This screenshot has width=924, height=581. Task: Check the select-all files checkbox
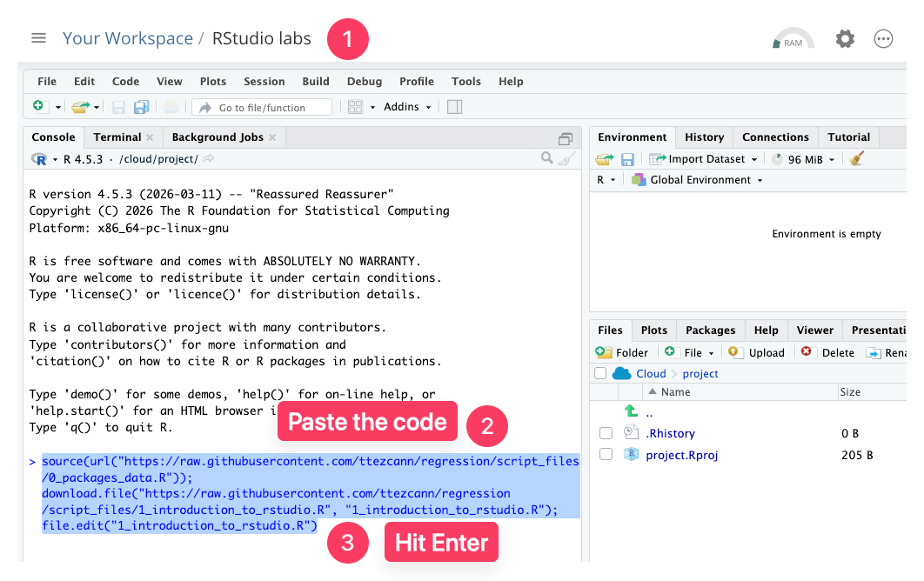(600, 373)
